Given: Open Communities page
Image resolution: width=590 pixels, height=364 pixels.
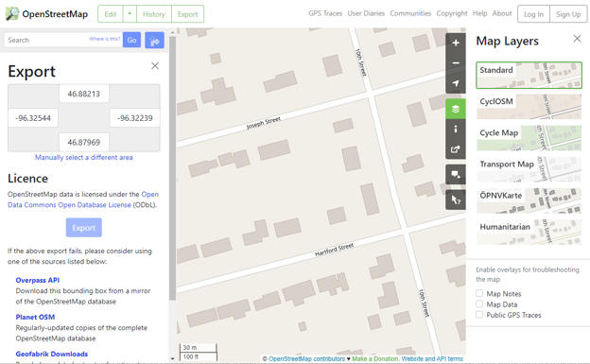Looking at the screenshot, I should [x=410, y=13].
